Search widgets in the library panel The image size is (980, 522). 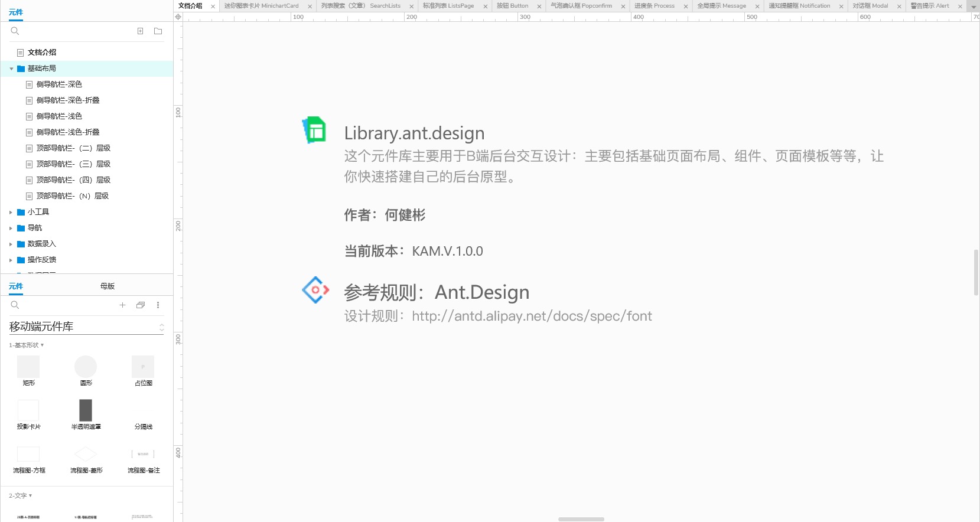[x=15, y=305]
